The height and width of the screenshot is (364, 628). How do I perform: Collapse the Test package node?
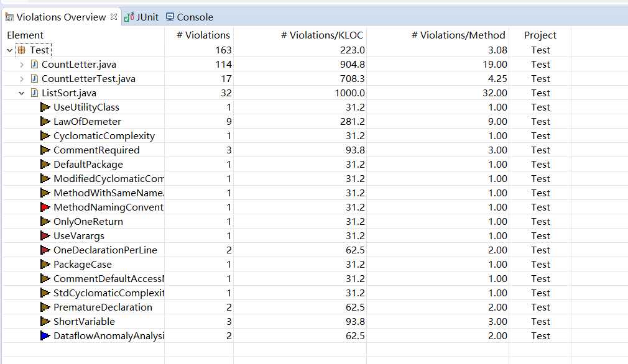pyautogui.click(x=9, y=50)
